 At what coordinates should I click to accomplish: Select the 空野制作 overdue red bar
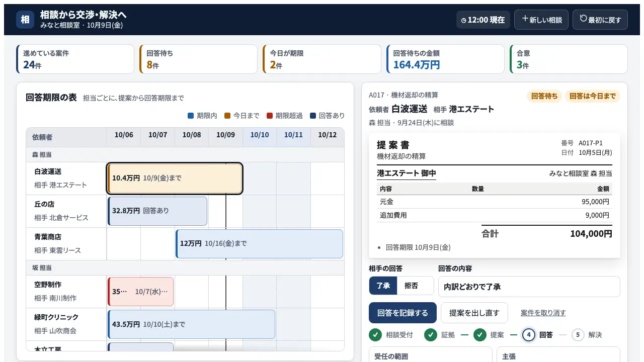(140, 292)
